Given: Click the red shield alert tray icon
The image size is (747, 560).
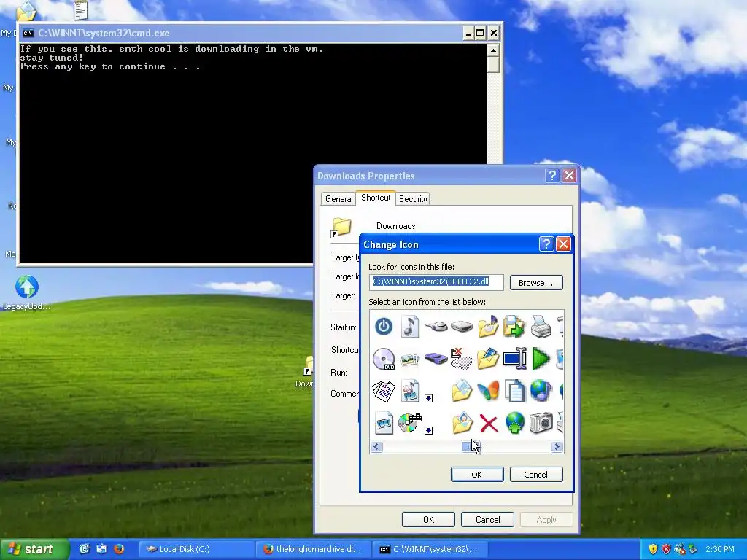Looking at the screenshot, I should (666, 549).
